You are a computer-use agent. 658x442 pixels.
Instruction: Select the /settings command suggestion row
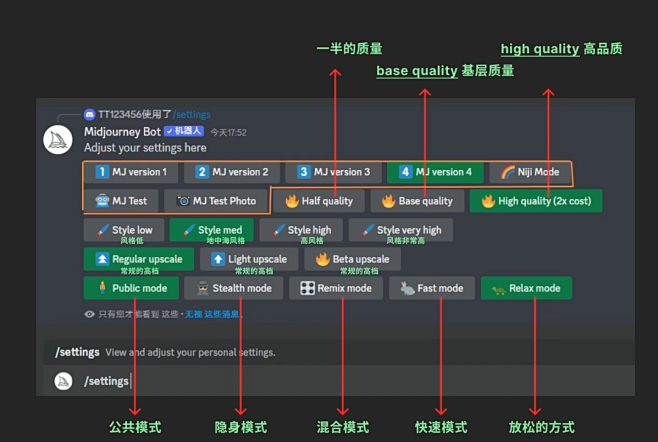coord(339,352)
